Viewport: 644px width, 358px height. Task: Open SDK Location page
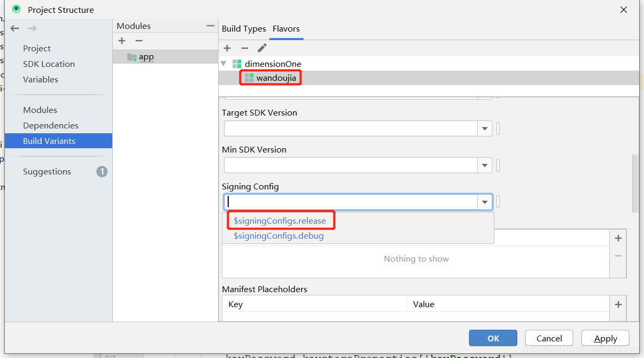tap(49, 64)
